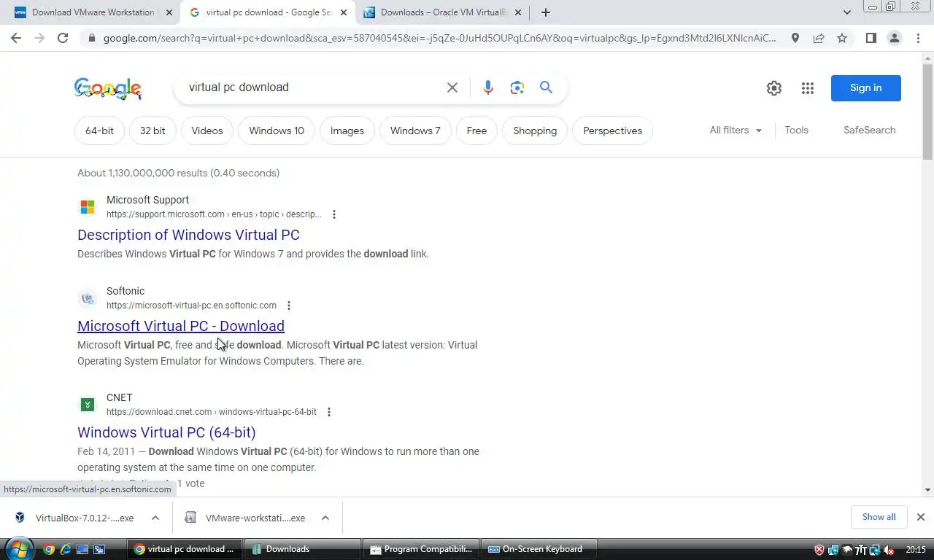Click the Sign in button
The image size is (934, 560).
point(865,88)
